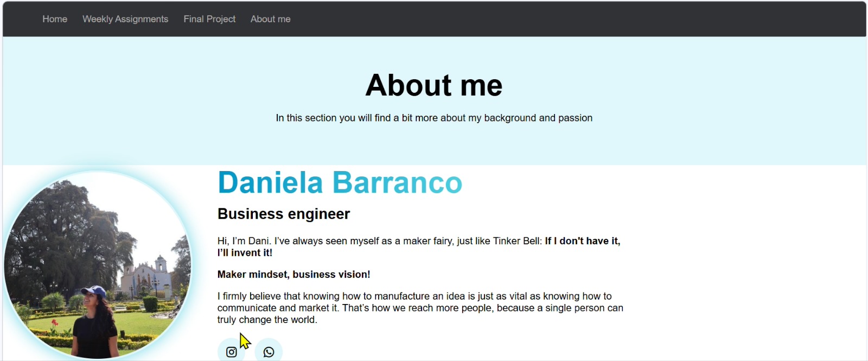
Task: Click the circular profile photo
Action: pos(98,265)
